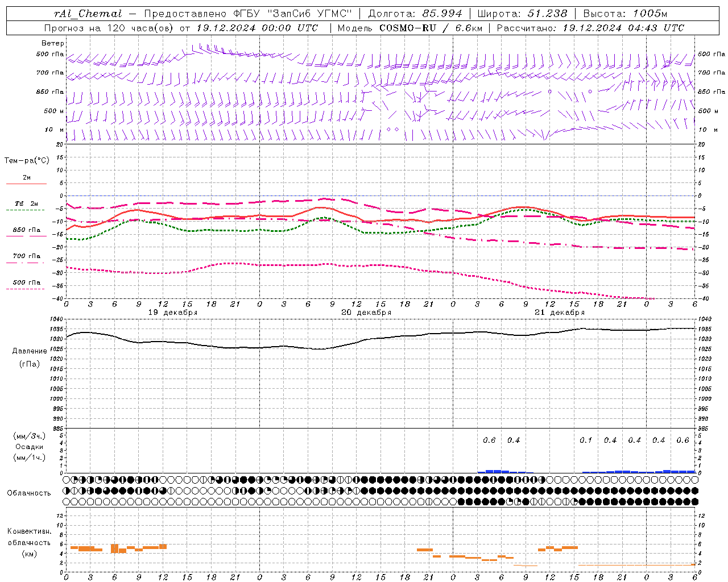Click the (мм/3ч.) units label

point(30,436)
